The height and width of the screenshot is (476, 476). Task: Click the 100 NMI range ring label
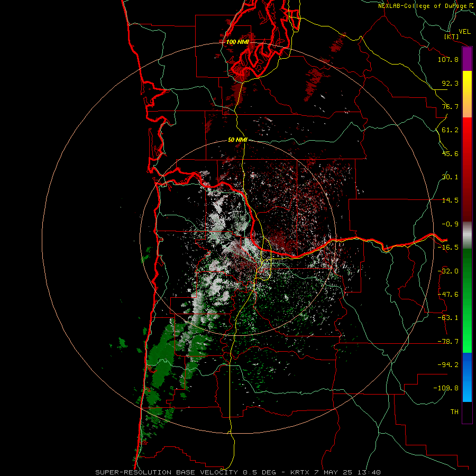pos(237,42)
